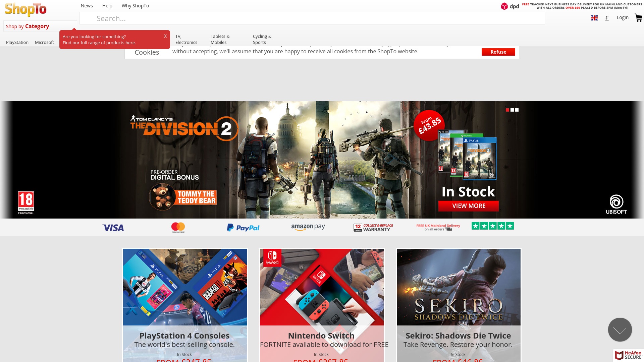The image size is (644, 362).
Task: Open the Why ShopTo menu item
Action: [x=135, y=6]
